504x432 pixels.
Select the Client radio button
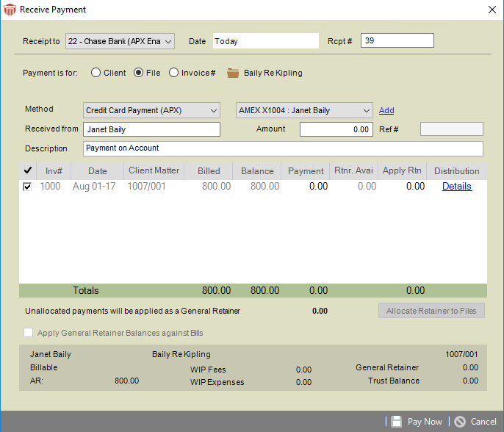click(96, 73)
